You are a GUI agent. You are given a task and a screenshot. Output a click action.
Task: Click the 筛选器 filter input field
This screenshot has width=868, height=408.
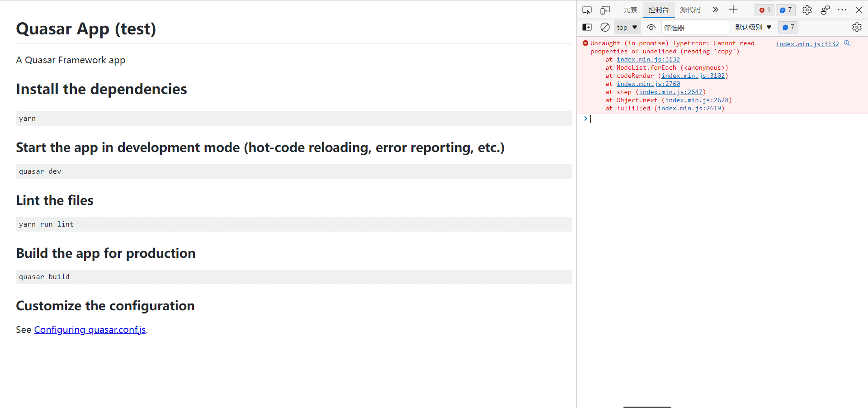click(695, 27)
